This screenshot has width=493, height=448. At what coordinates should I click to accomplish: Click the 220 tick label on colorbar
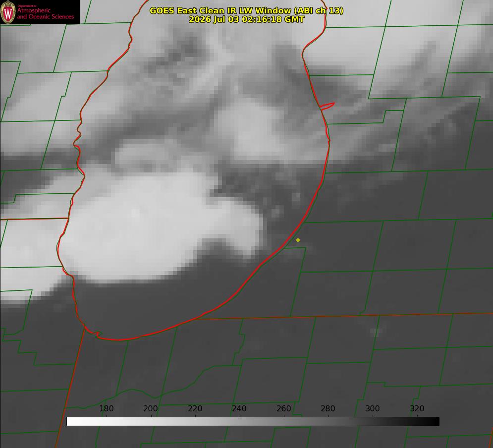click(195, 408)
